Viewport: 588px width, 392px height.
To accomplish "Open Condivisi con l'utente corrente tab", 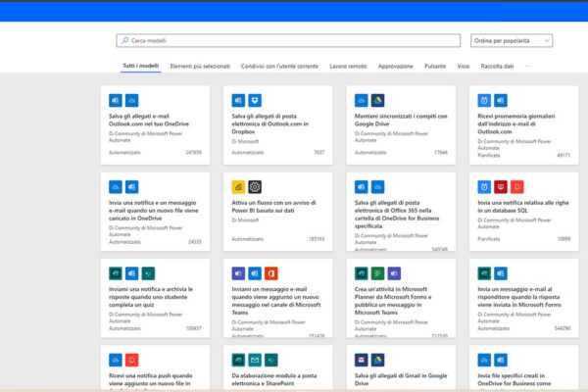I will (x=279, y=66).
